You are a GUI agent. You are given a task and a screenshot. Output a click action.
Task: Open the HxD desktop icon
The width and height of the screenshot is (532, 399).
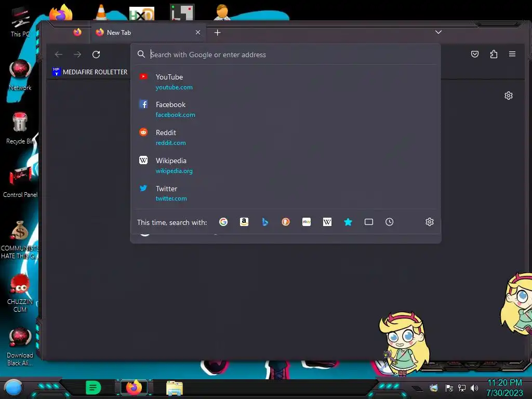point(142,14)
